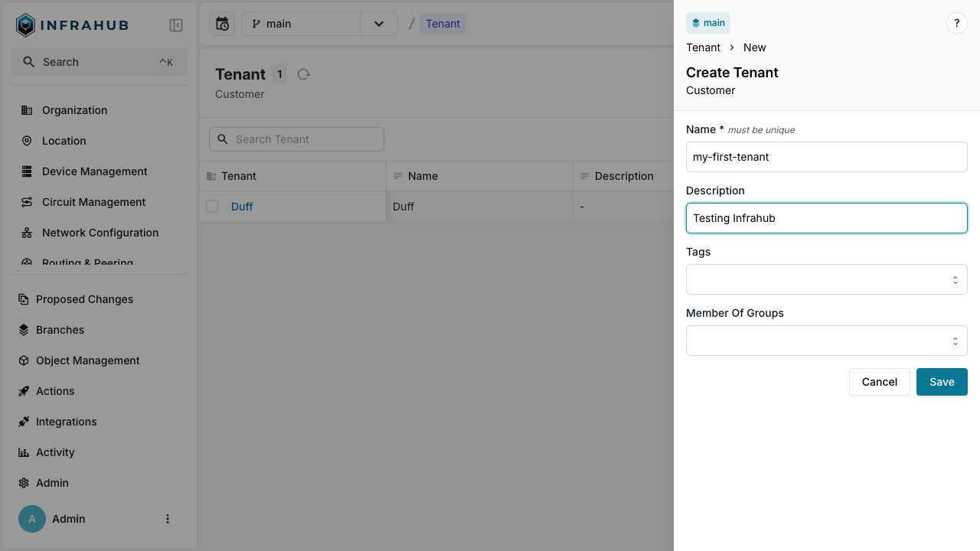Cancel tenant creation
Screen dimensions: 980x551
(879, 382)
